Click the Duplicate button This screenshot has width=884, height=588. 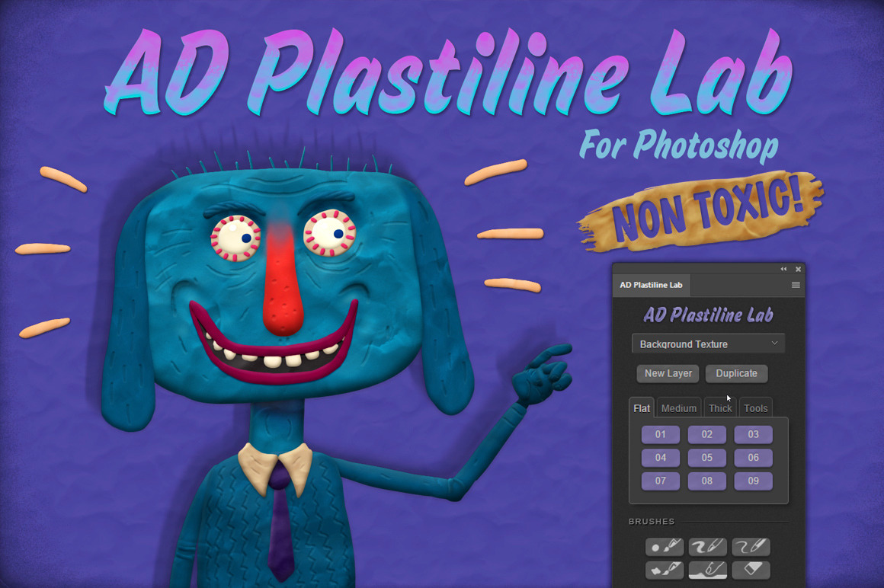tap(736, 373)
